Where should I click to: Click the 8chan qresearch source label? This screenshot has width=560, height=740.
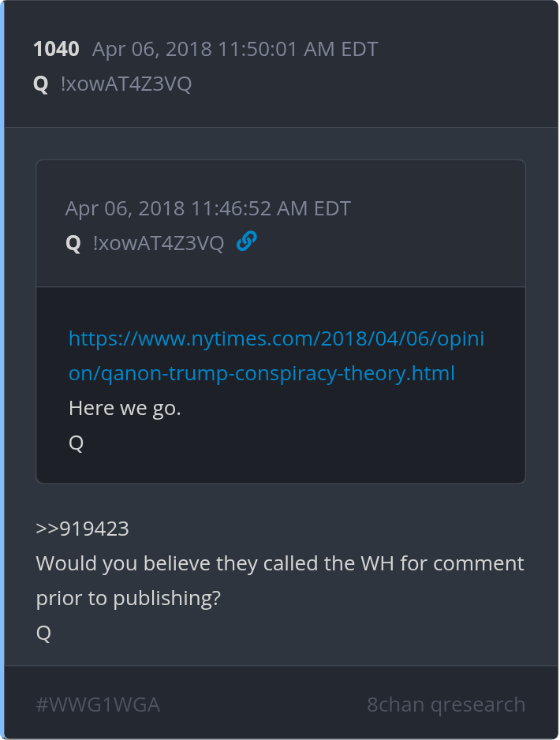tap(446, 704)
